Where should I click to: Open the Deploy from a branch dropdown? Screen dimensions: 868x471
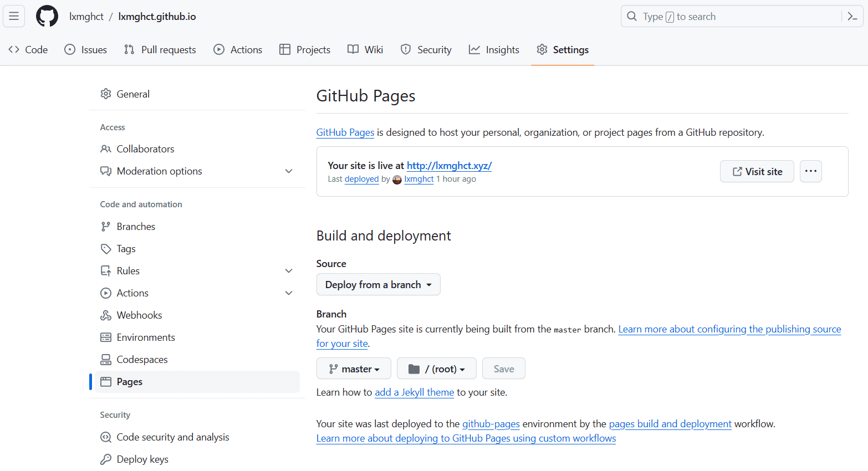(378, 284)
